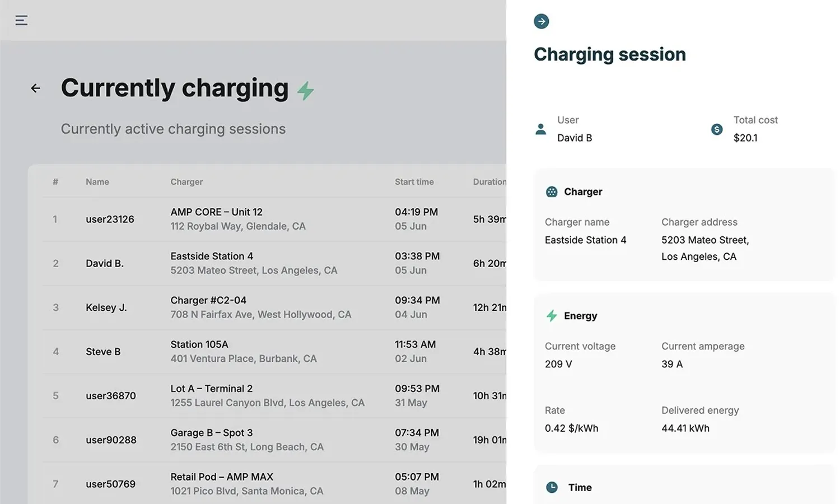
Task: Click the Time section clock icon
Action: [552, 487]
